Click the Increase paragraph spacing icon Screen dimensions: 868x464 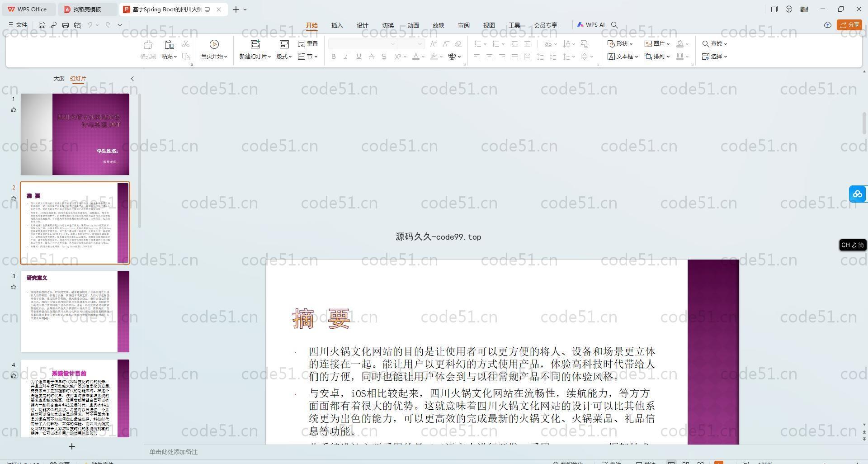540,57
